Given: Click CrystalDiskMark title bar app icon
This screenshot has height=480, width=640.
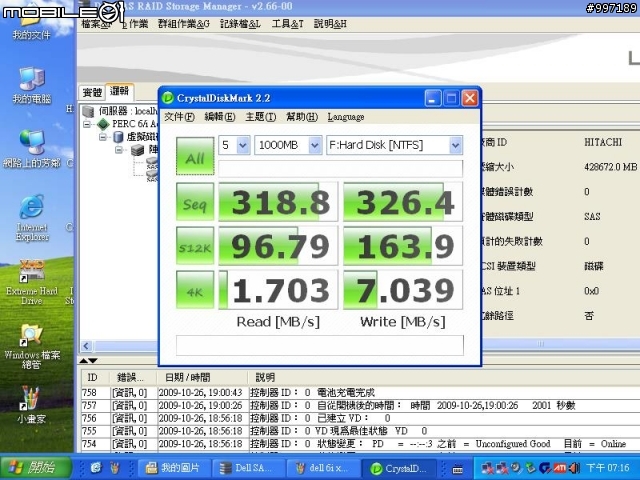Looking at the screenshot, I should pos(168,98).
